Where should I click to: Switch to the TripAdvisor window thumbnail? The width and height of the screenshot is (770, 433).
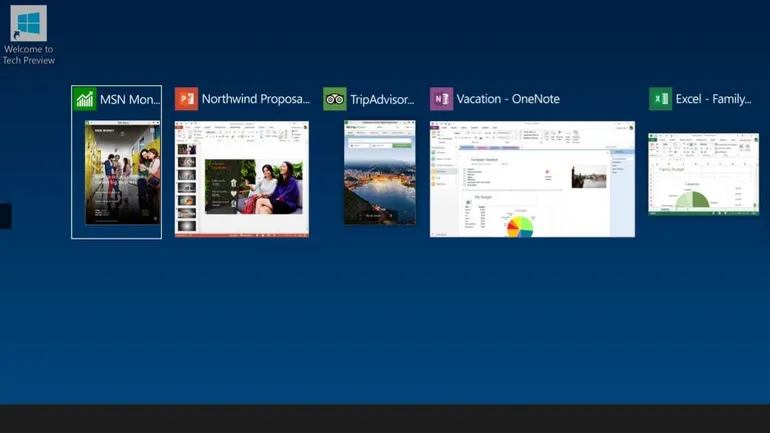380,173
